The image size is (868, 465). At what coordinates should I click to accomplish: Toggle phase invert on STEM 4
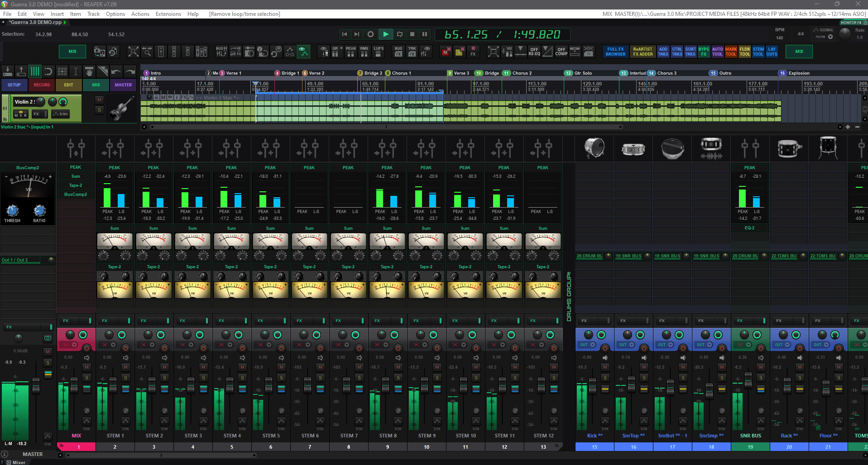click(242, 411)
